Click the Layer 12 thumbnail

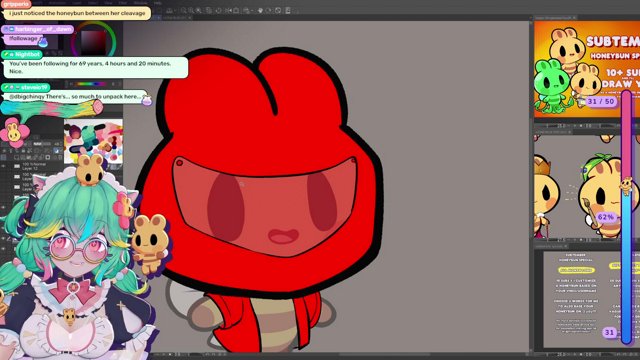(x=17, y=166)
